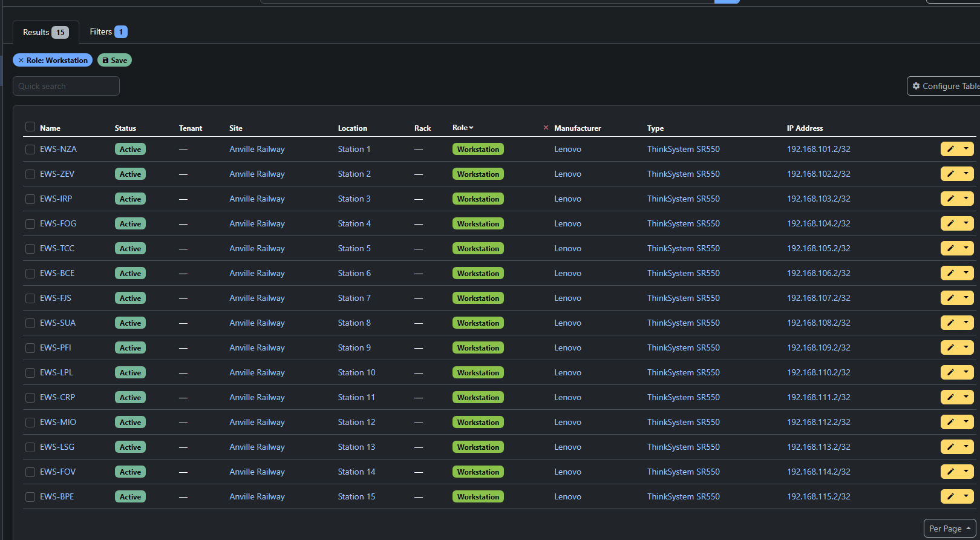Screen dimensions: 980x540
Task: Switch to the Filters tab
Action: (108, 31)
